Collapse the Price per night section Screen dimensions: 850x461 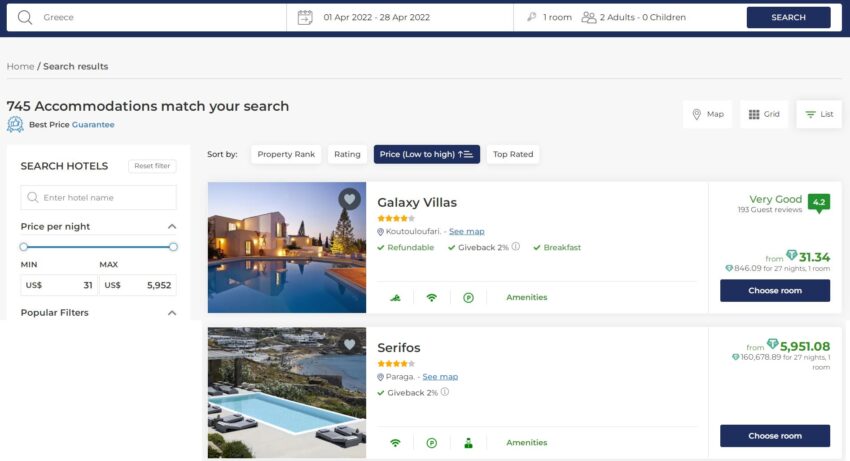click(x=172, y=227)
